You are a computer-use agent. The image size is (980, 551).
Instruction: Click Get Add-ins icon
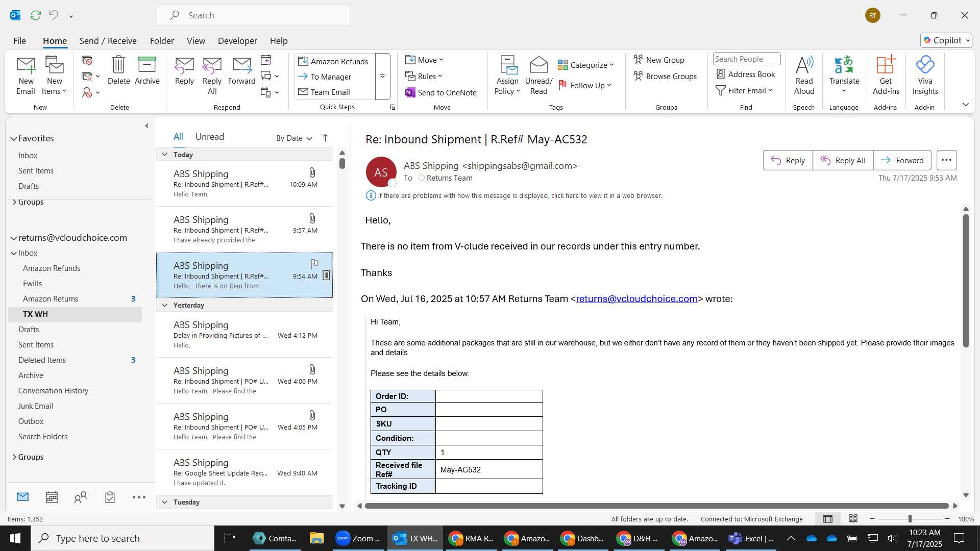[x=886, y=76]
